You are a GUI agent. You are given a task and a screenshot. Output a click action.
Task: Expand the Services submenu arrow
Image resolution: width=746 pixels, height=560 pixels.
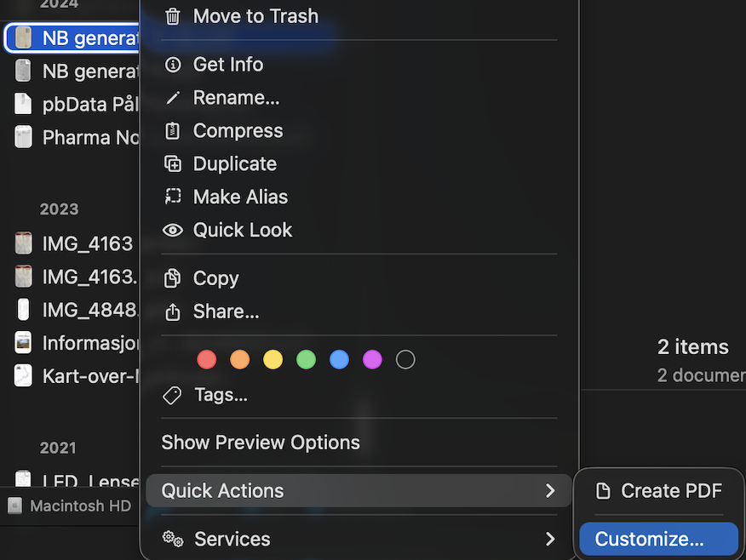click(x=550, y=539)
